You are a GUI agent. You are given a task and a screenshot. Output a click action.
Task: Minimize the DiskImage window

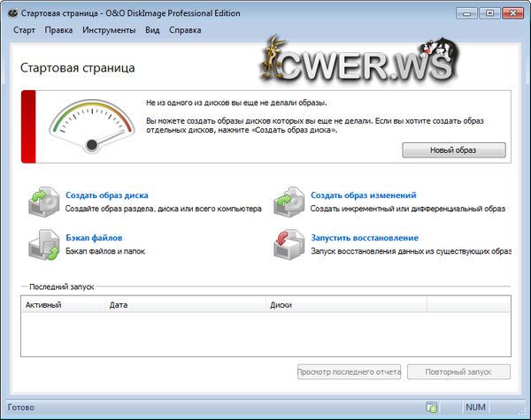point(466,13)
